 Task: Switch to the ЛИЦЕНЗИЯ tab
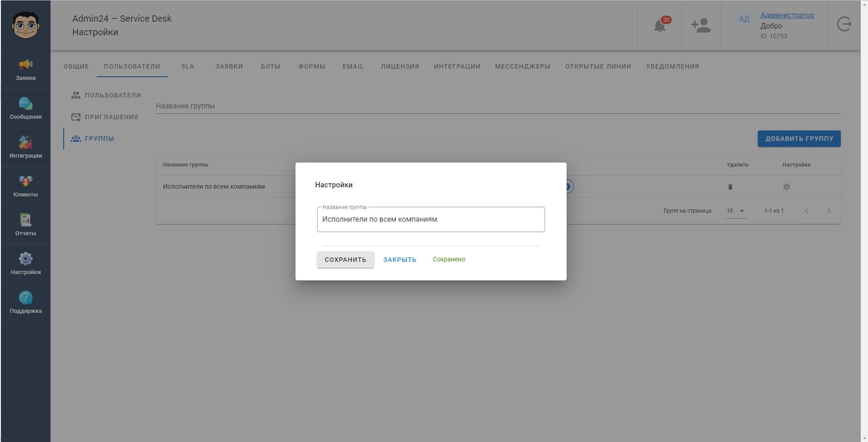point(400,67)
